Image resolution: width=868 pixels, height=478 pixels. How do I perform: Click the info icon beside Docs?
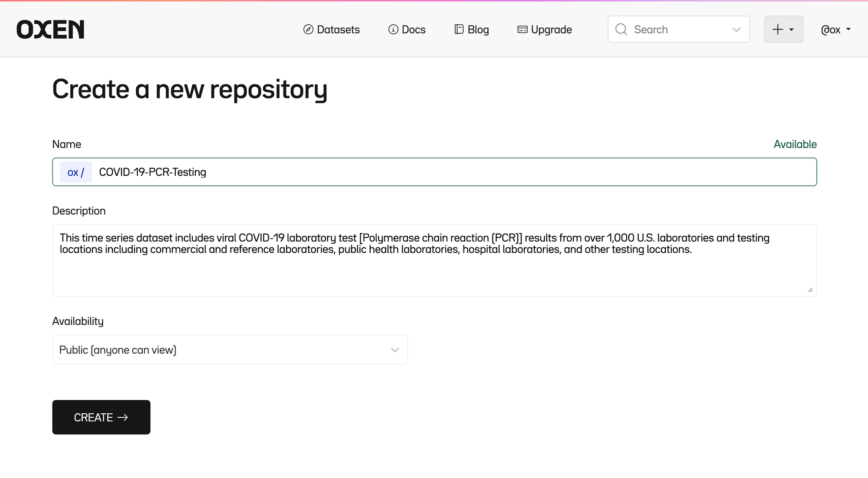[393, 30]
